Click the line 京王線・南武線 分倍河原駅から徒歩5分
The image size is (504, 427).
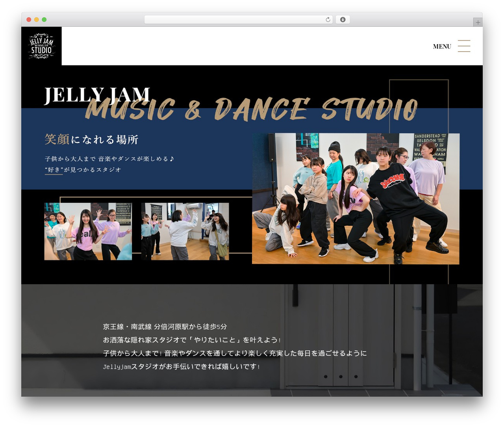coord(165,327)
